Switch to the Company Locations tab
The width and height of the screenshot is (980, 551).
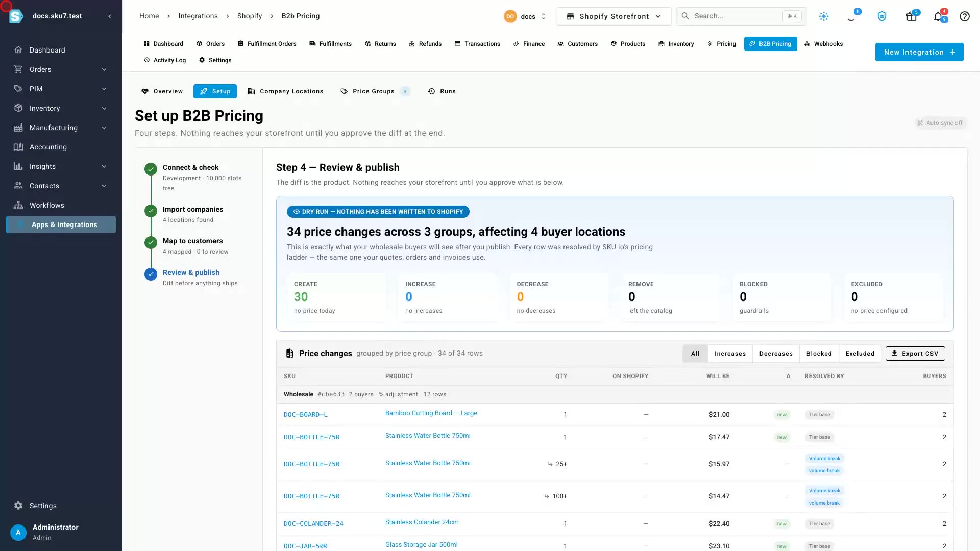(x=285, y=91)
